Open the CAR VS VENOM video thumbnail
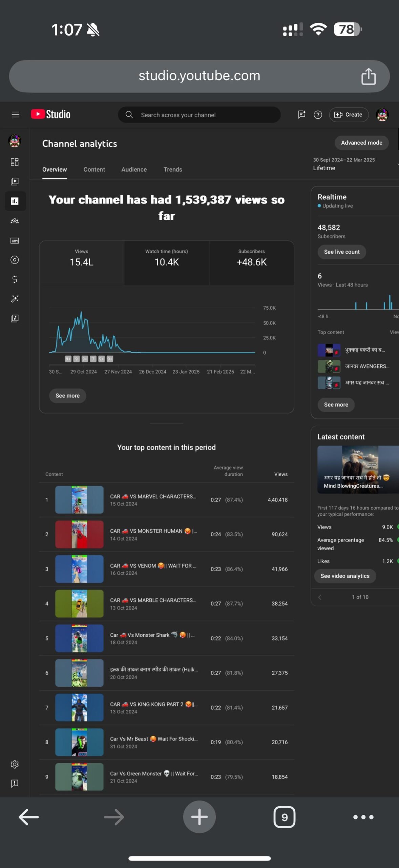The image size is (399, 868). 79,569
